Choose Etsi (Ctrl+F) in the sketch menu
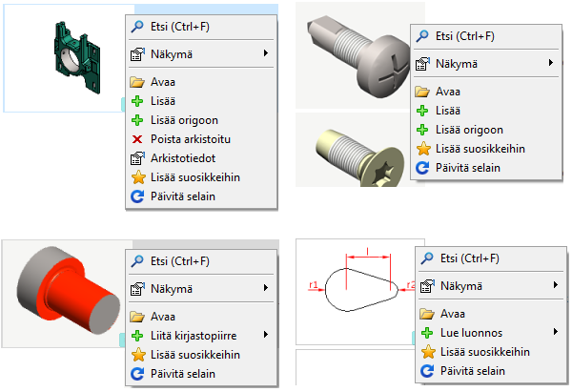Viewport: 572px width, 392px height. tap(470, 258)
